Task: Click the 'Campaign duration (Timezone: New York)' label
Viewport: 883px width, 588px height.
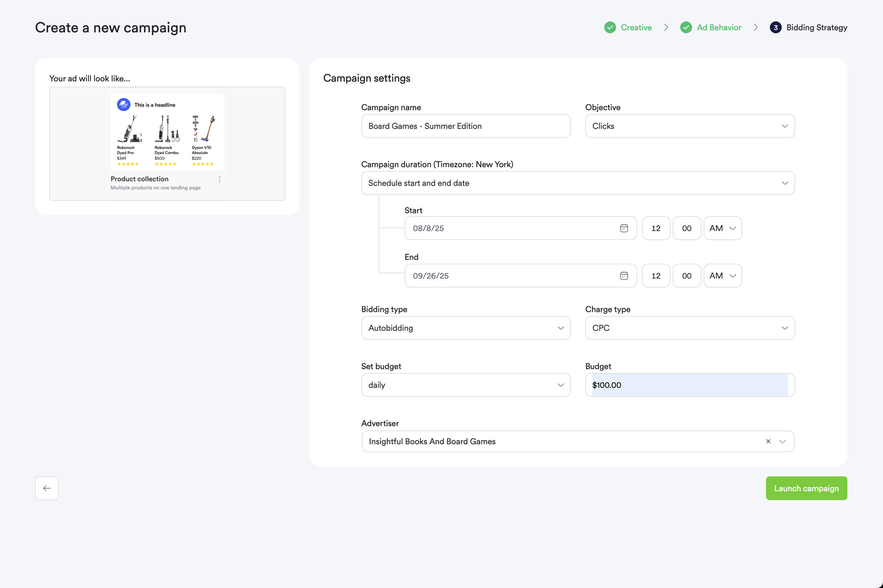Action: (x=437, y=164)
